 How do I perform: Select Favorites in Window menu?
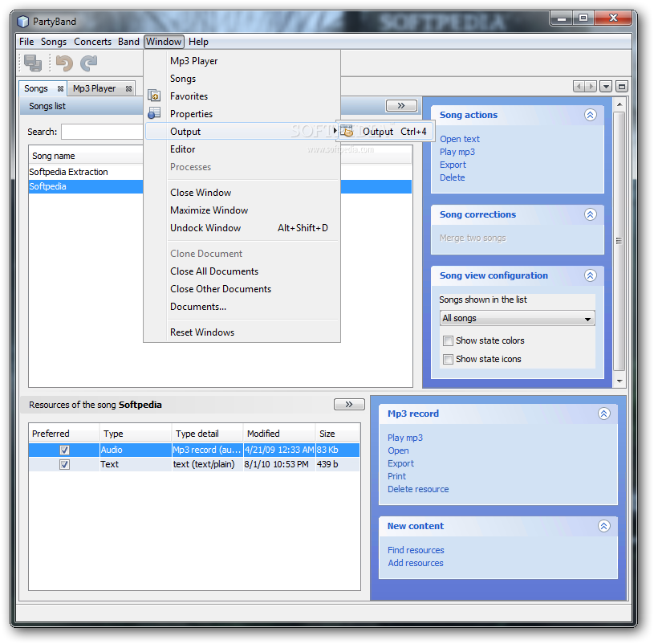242,96
